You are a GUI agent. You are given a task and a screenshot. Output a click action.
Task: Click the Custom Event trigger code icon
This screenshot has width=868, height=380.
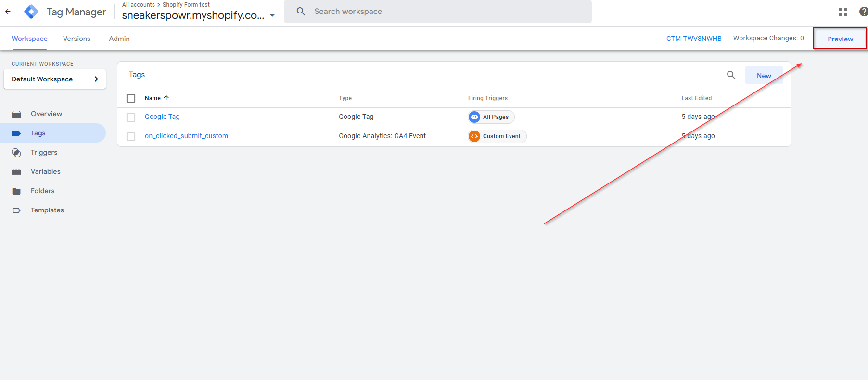[x=474, y=136]
